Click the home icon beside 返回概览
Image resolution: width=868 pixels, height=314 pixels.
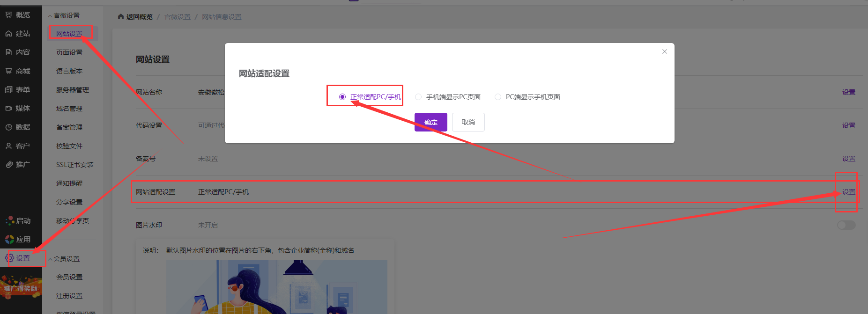[121, 17]
